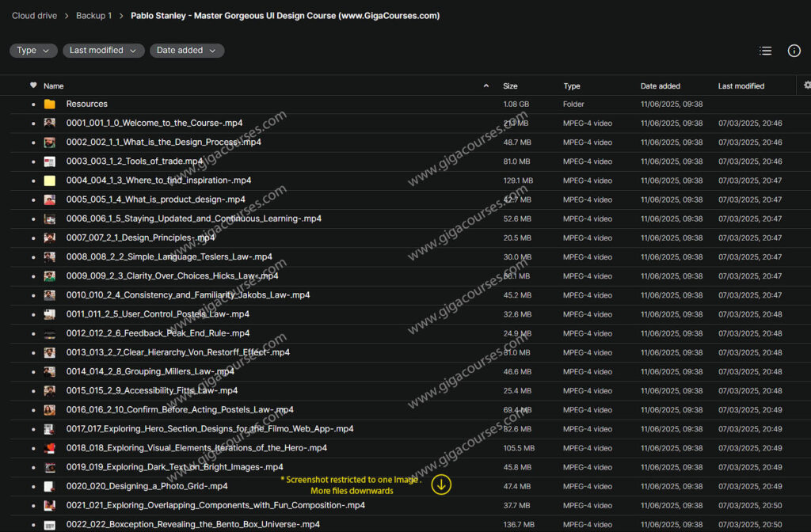Sort by Date added column header
The height and width of the screenshot is (532, 811).
pos(660,86)
